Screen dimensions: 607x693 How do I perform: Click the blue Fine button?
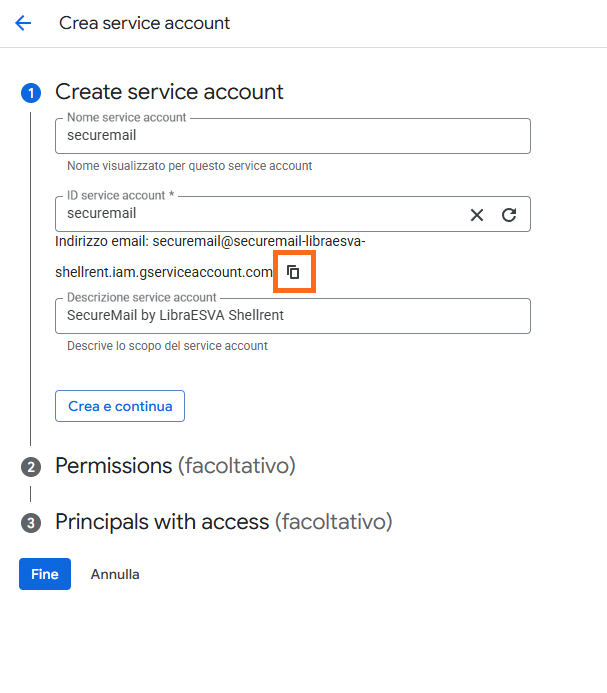point(45,574)
